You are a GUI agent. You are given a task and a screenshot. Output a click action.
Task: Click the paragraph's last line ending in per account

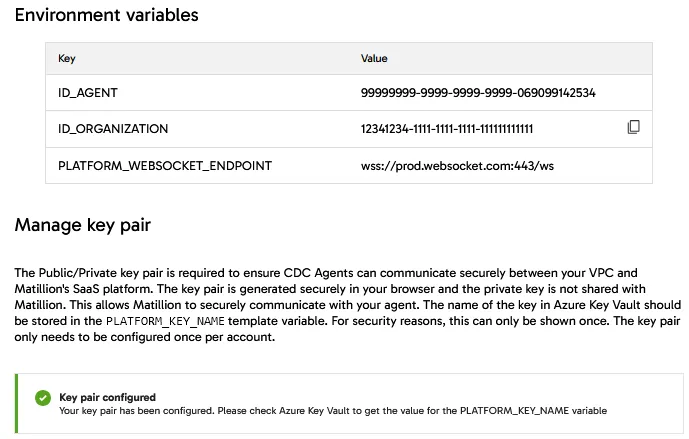[x=145, y=337]
